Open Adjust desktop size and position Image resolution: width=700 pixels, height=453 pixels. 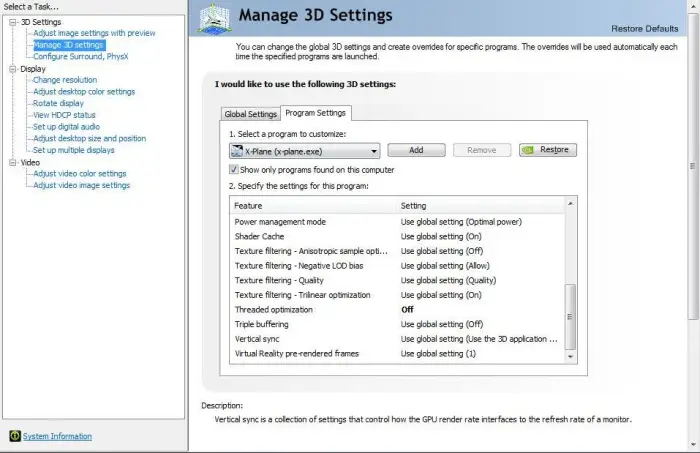point(89,138)
